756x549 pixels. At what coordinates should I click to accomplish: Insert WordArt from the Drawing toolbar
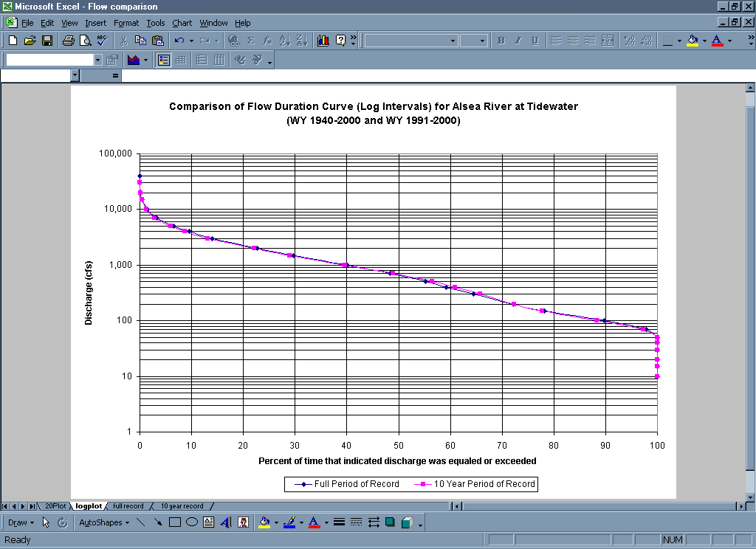click(226, 522)
